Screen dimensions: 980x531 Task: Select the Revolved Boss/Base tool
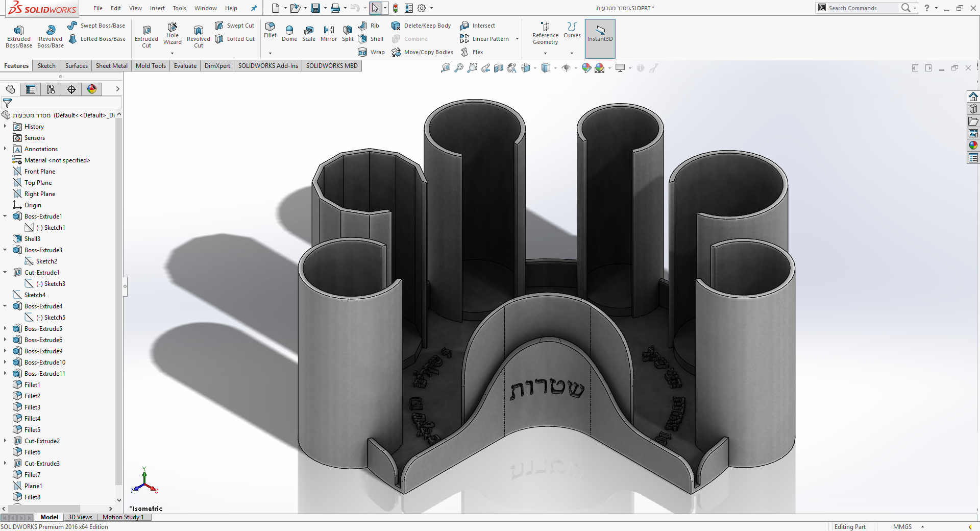tap(51, 36)
